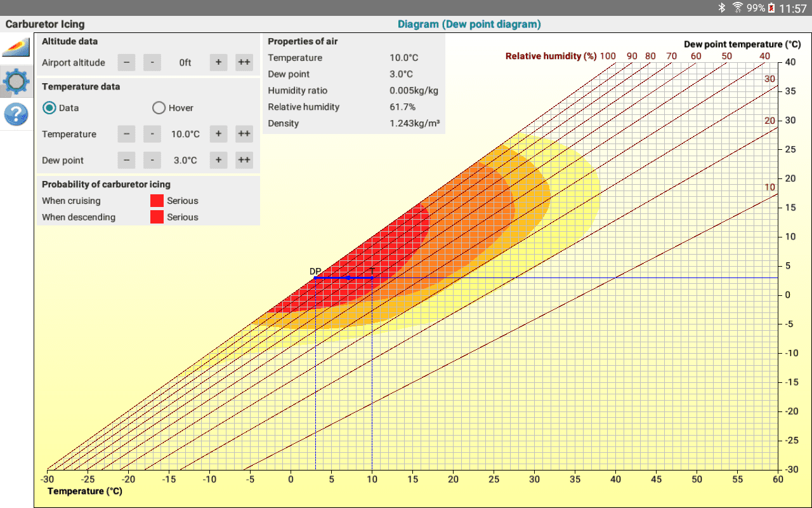The image size is (812, 508).
Task: Click the Diagram (Dew point diagram) title
Action: 469,24
